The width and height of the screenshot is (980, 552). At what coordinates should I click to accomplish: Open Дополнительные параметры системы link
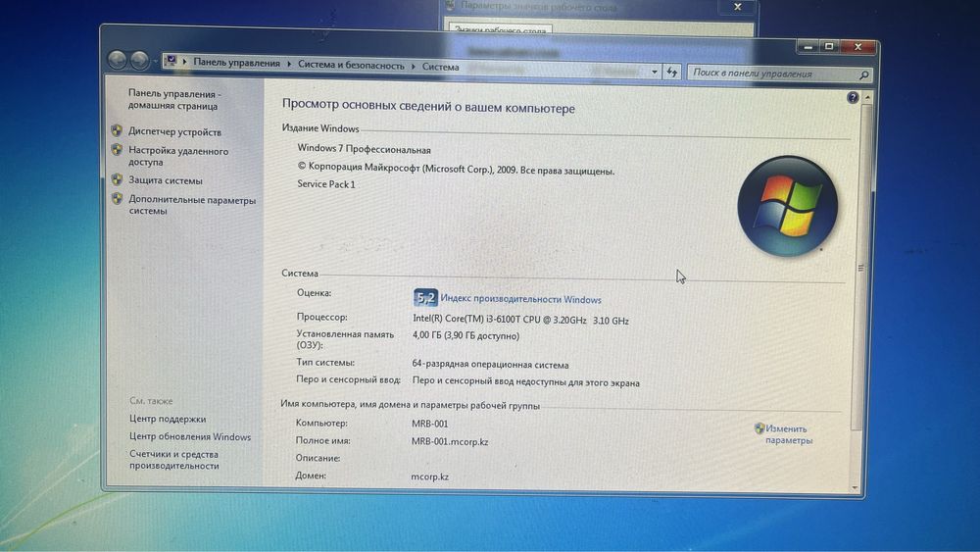click(192, 206)
